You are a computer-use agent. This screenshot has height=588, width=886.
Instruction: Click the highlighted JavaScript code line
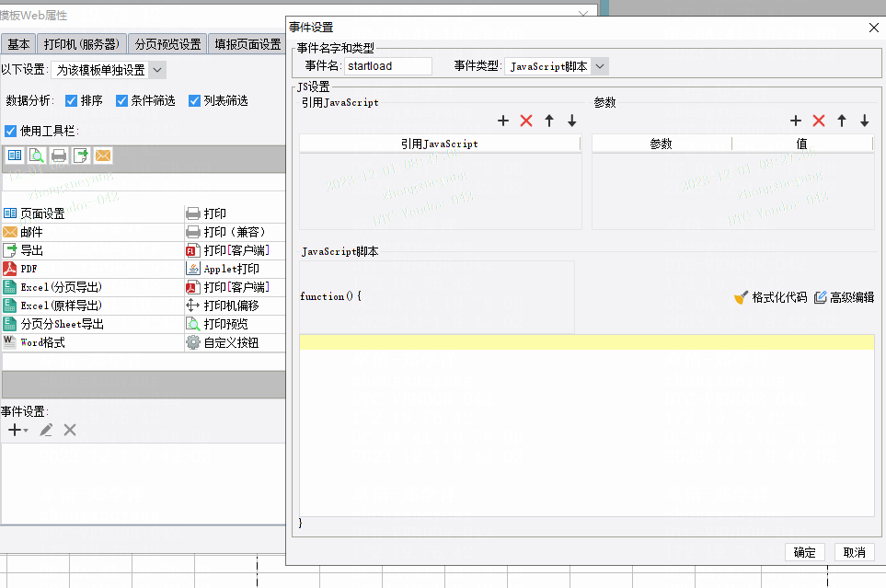(586, 342)
